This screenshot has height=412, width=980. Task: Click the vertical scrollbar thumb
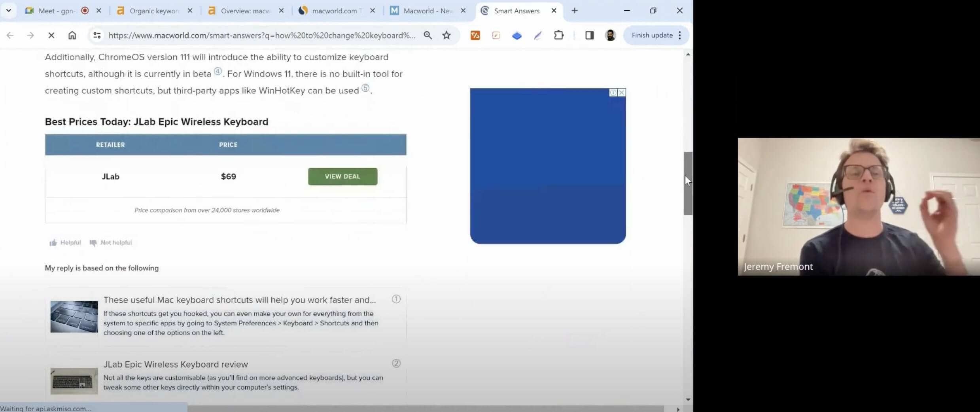(688, 183)
